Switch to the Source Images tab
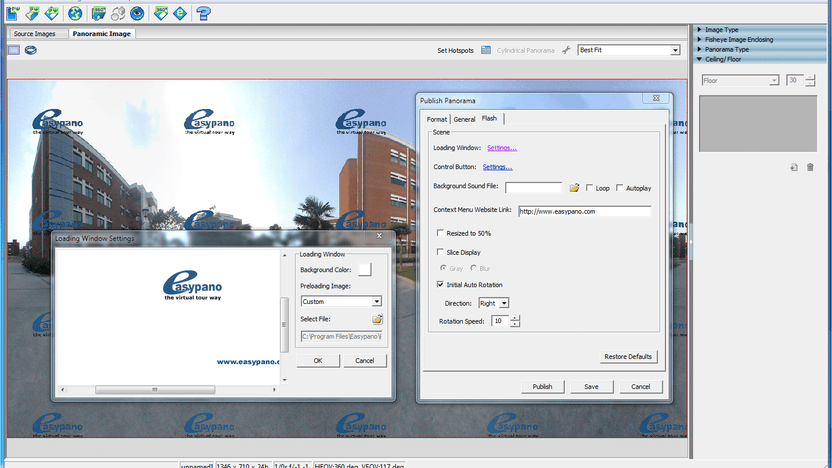Screen dimensions: 832x468 [34, 33]
